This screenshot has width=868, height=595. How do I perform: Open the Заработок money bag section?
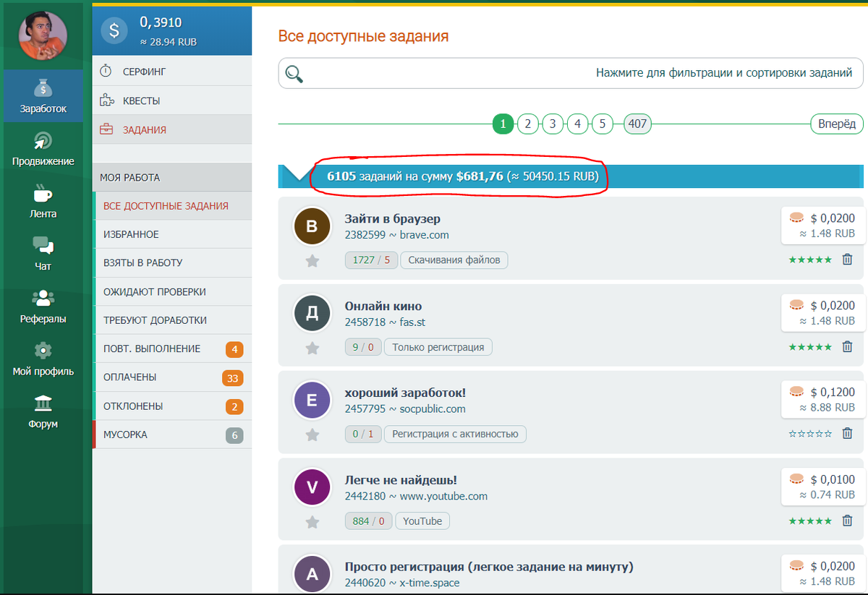point(43,95)
